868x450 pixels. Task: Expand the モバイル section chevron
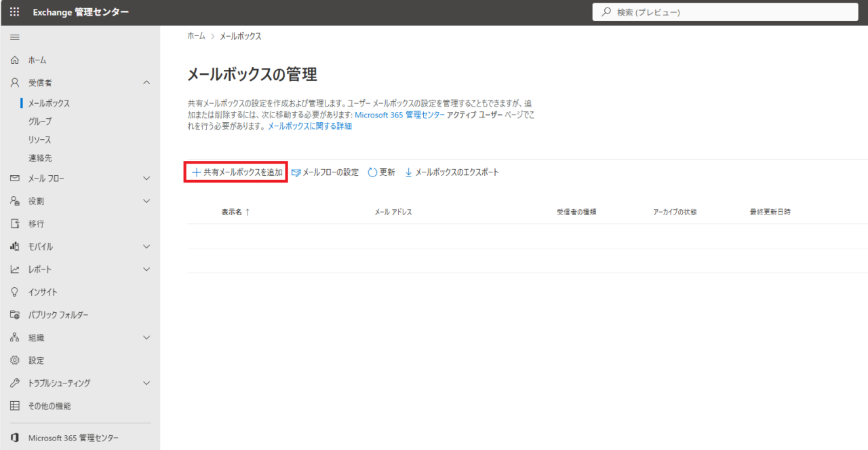point(147,246)
